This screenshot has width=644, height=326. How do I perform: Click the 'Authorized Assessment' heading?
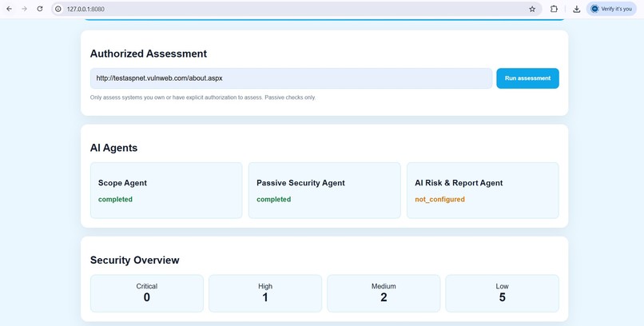[x=149, y=54]
